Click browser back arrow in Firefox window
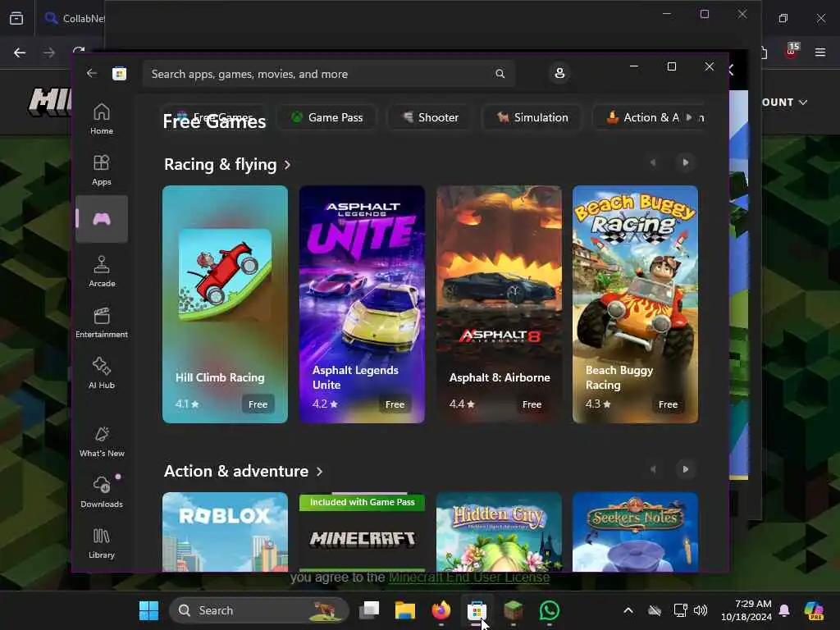 20,52
